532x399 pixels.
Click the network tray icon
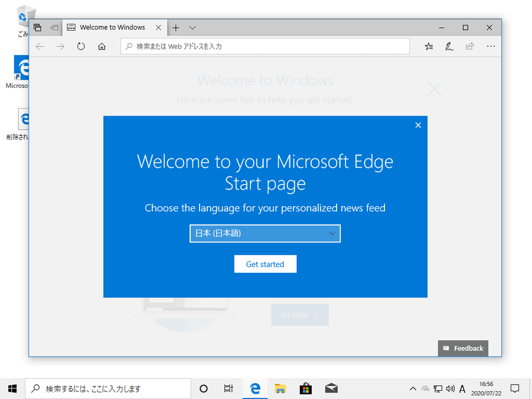pyautogui.click(x=438, y=389)
